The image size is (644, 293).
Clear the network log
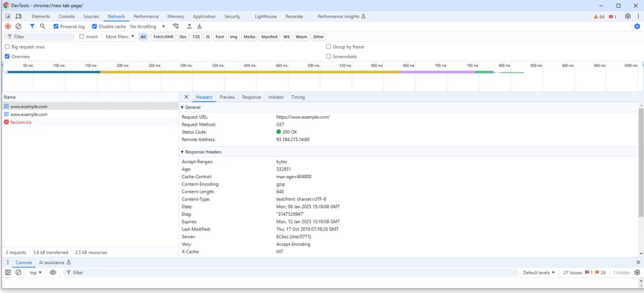pos(19,26)
